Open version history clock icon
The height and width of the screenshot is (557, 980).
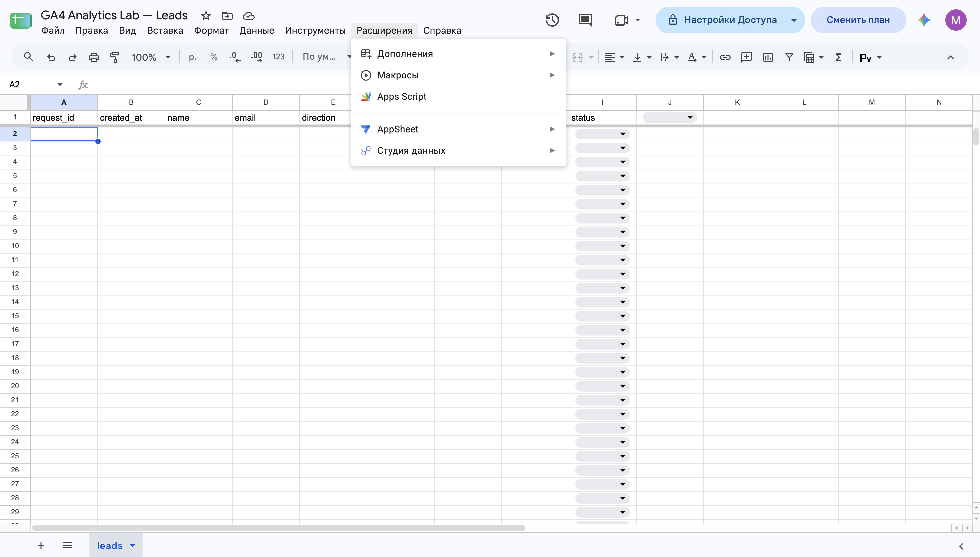pyautogui.click(x=552, y=20)
